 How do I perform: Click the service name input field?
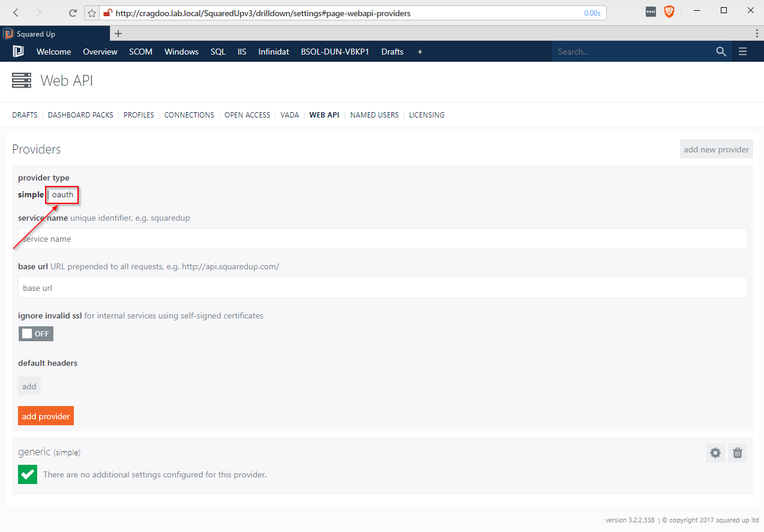point(382,239)
